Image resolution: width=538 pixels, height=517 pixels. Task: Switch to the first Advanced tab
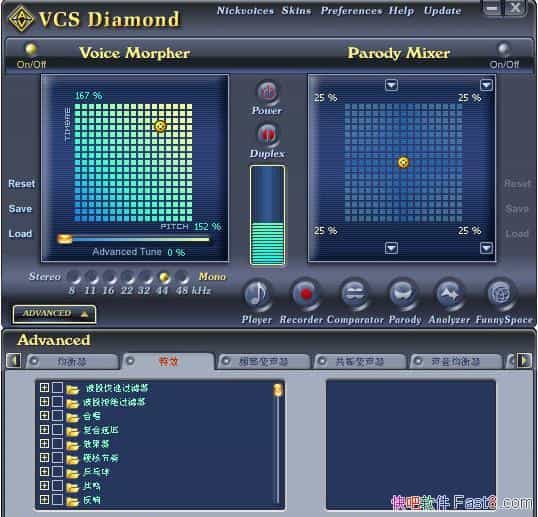coord(72,362)
